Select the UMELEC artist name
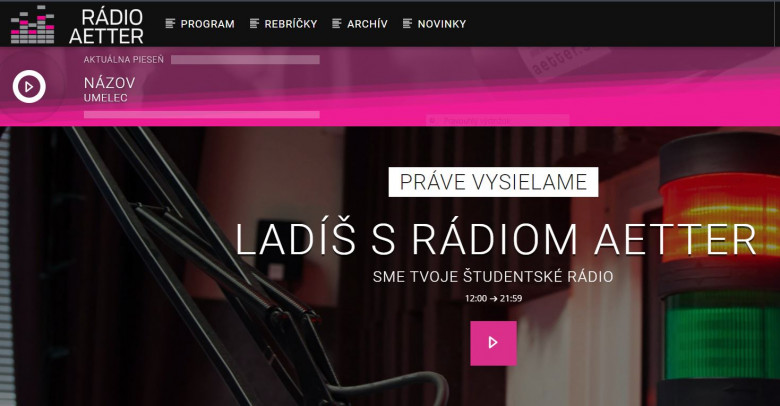This screenshot has width=780, height=406. (x=105, y=98)
